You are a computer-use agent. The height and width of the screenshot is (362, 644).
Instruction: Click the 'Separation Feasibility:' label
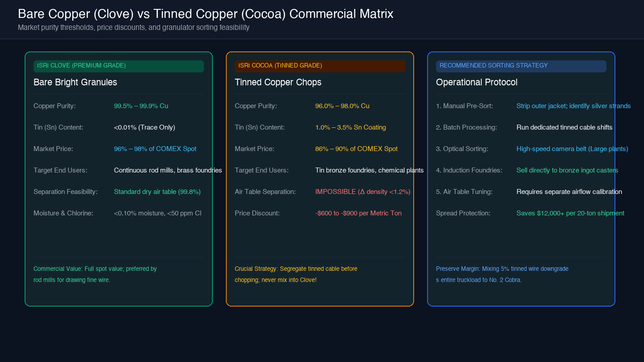65,192
